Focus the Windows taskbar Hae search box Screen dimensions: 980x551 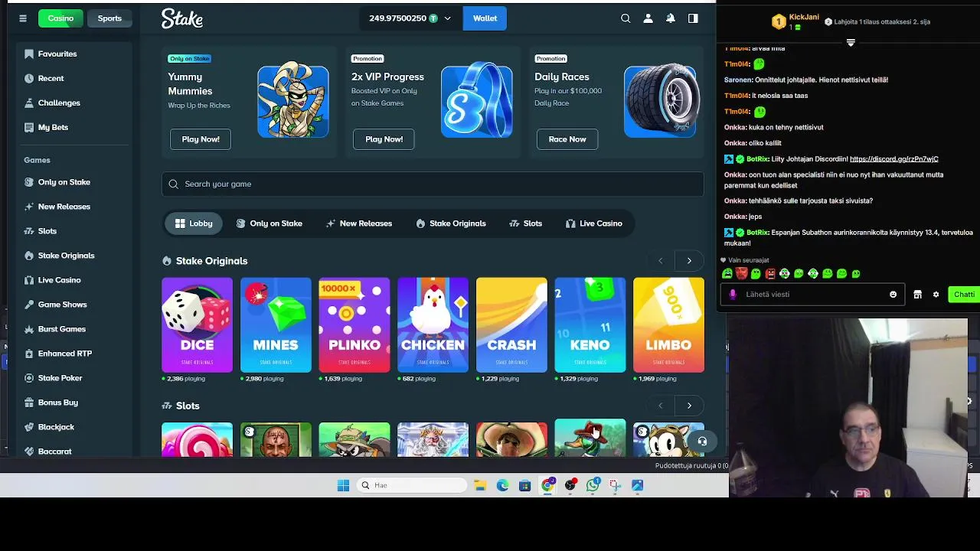(412, 485)
